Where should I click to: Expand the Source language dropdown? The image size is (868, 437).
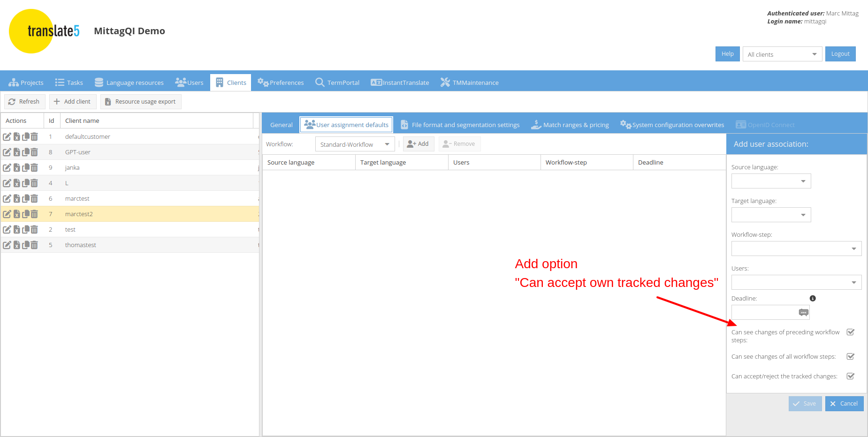770,181
